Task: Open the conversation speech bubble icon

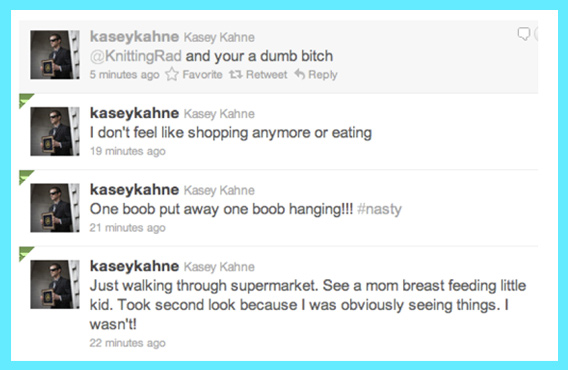Action: tap(524, 34)
